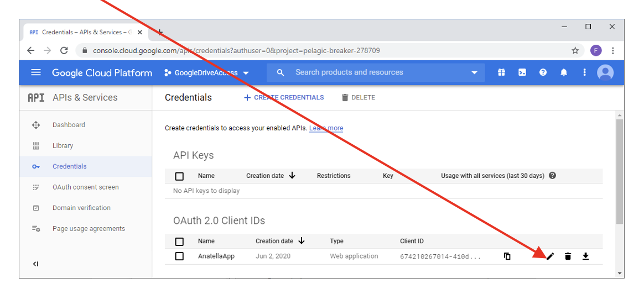Edit the AnatellaApp OAuth client with pencil icon

click(x=550, y=256)
